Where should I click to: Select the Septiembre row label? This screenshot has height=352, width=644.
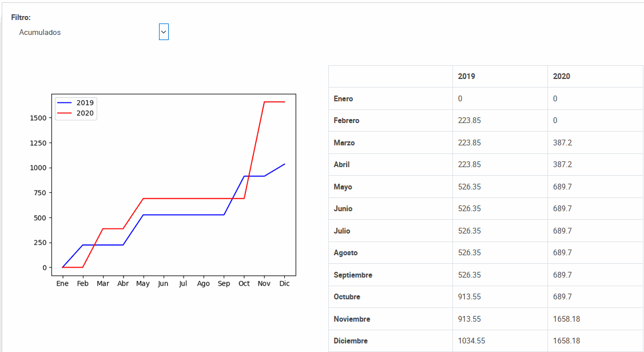click(353, 275)
